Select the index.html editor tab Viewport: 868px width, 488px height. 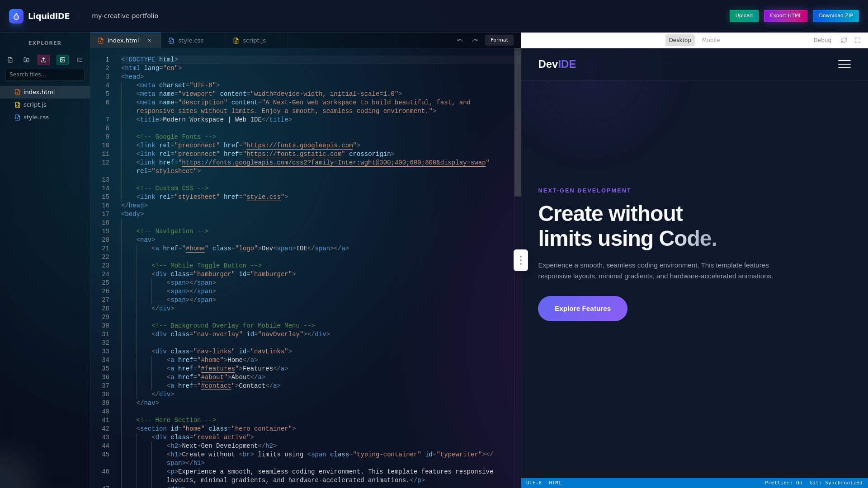pyautogui.click(x=125, y=41)
